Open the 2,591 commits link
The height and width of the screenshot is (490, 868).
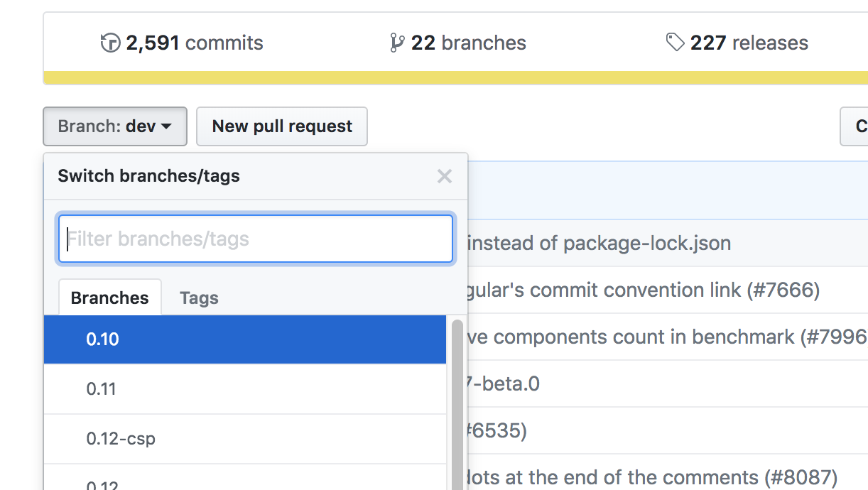point(194,43)
